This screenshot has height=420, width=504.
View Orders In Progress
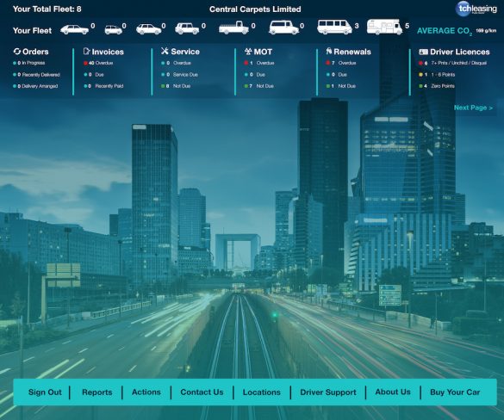tap(29, 63)
